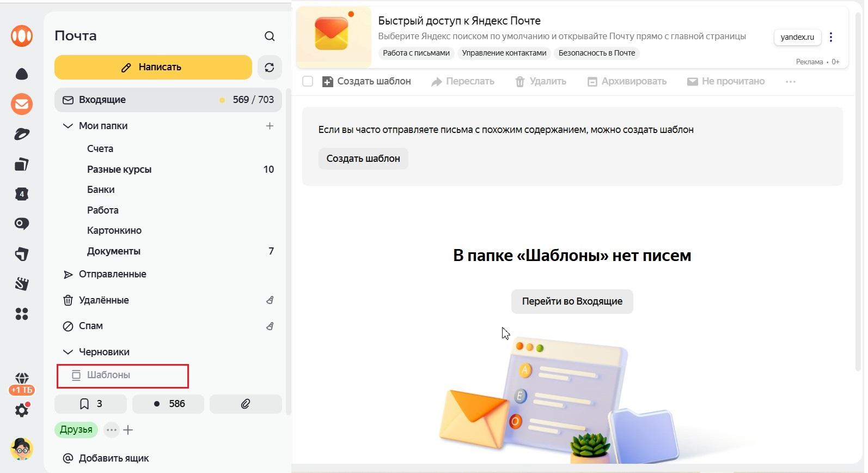Select the Документы folder
868x473 pixels.
click(x=114, y=251)
